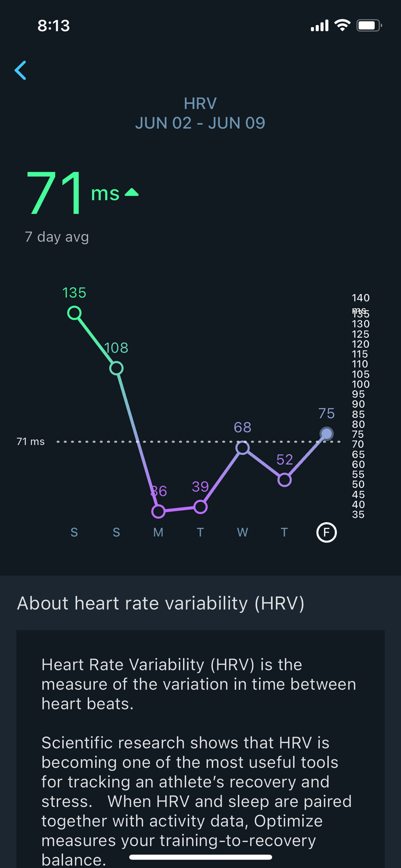
Task: Tap the first S day label
Action: tap(74, 532)
